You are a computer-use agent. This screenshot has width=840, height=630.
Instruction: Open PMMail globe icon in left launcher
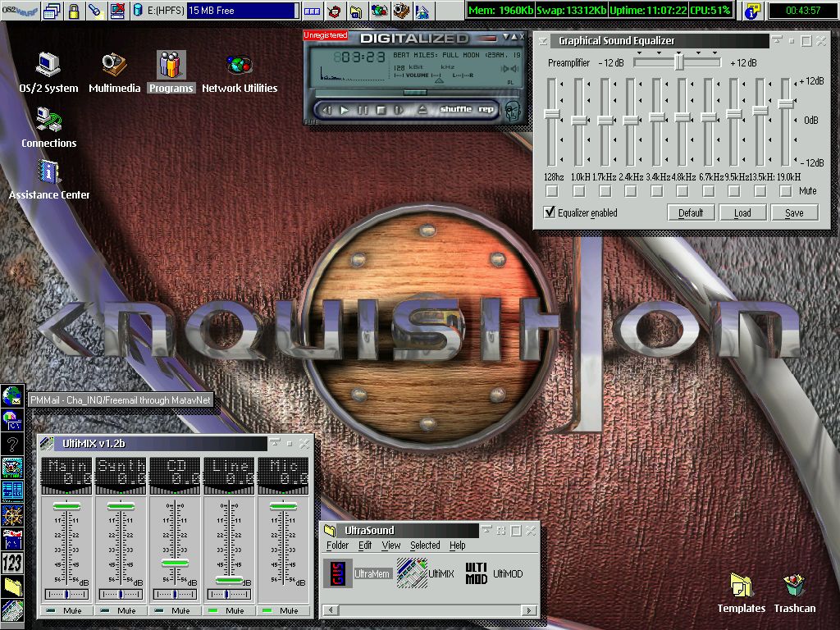coord(11,396)
